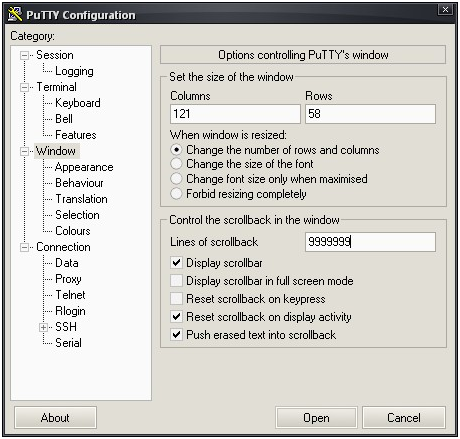The image size is (460, 439).
Task: Uncheck Push erased text into scrollback
Action: pos(176,334)
